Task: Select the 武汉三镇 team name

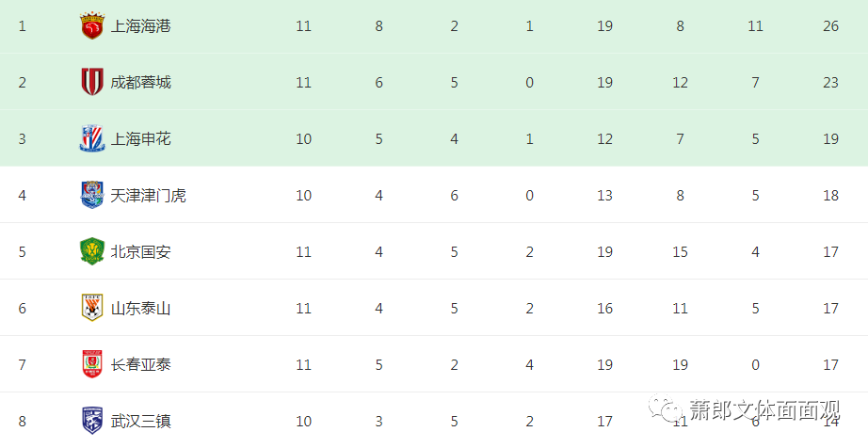Action: click(140, 421)
